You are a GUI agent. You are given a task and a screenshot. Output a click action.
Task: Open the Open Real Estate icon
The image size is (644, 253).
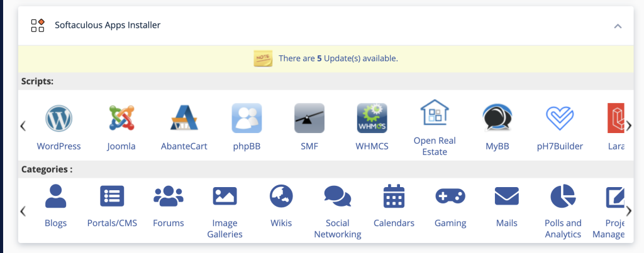435,114
